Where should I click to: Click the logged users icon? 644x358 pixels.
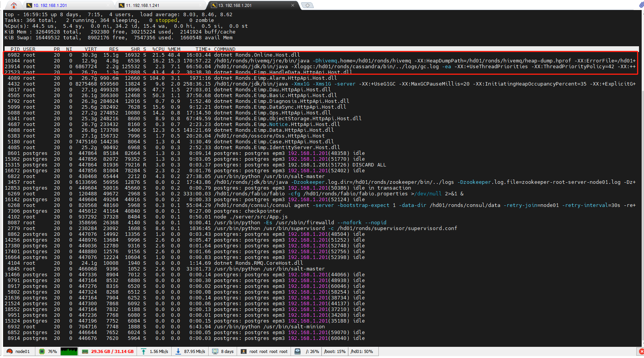coord(244,351)
